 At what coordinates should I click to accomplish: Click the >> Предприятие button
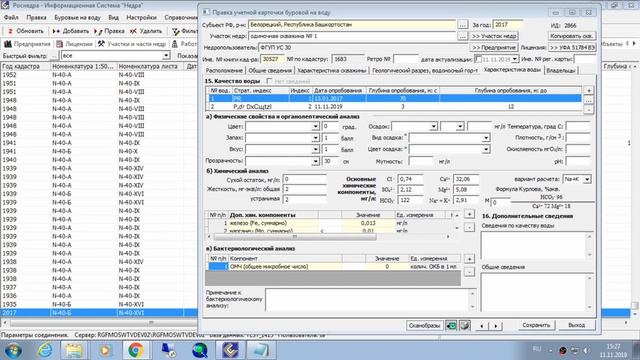click(494, 47)
